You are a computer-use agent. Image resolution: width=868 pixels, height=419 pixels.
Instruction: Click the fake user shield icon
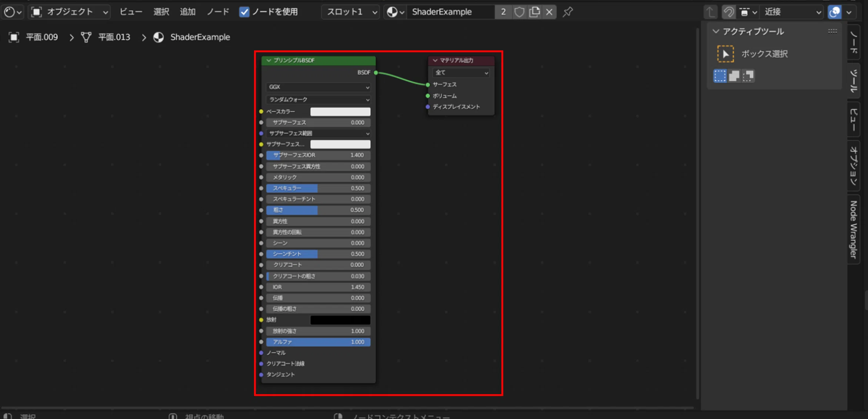[519, 12]
